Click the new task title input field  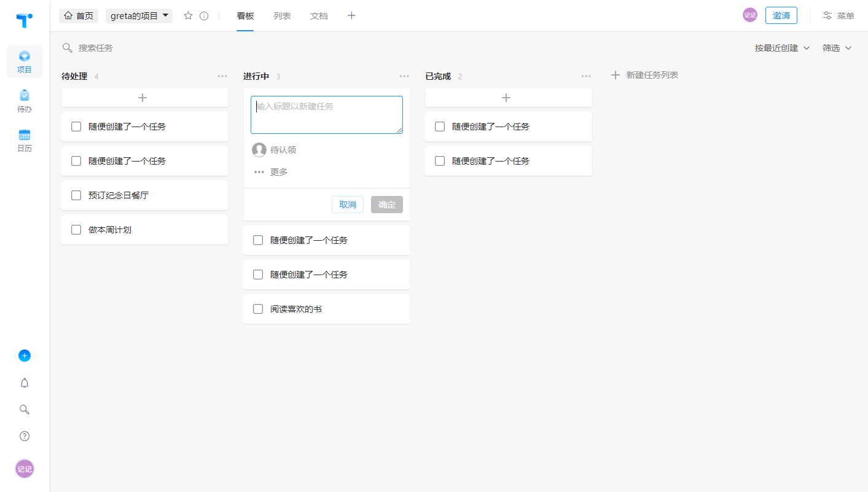(x=327, y=115)
